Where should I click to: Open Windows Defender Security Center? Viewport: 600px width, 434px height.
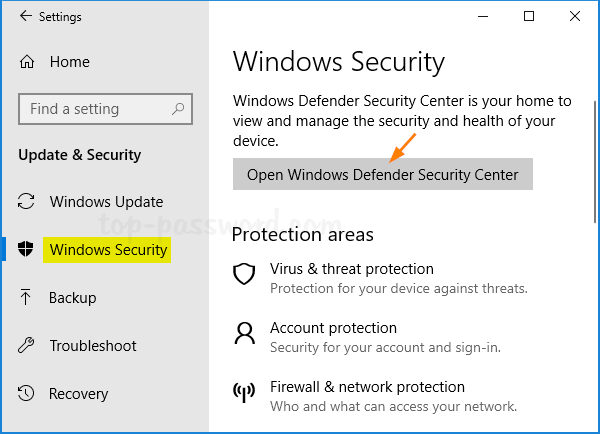tap(382, 175)
